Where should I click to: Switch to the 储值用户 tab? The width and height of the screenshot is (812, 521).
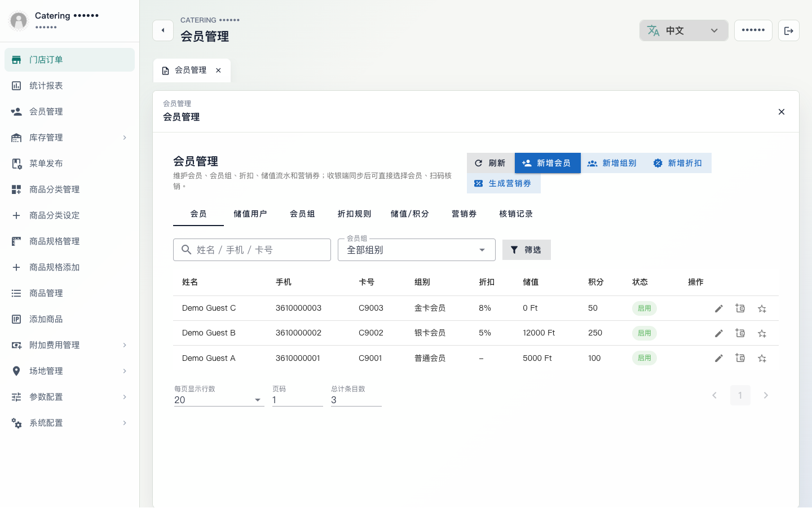tap(250, 214)
